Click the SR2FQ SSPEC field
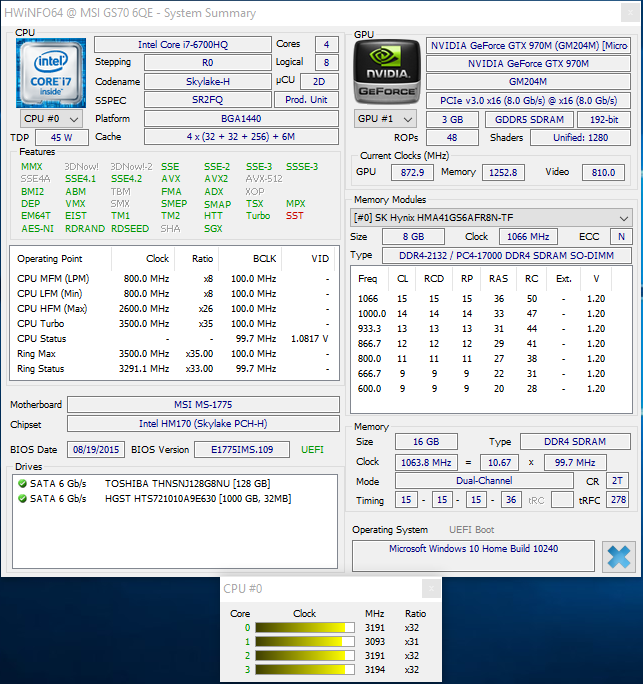 [208, 100]
